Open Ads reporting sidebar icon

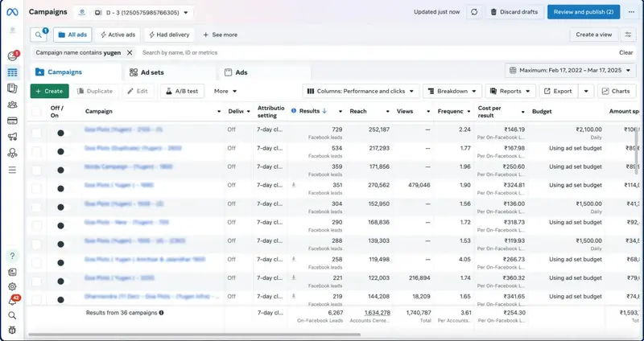(x=12, y=88)
